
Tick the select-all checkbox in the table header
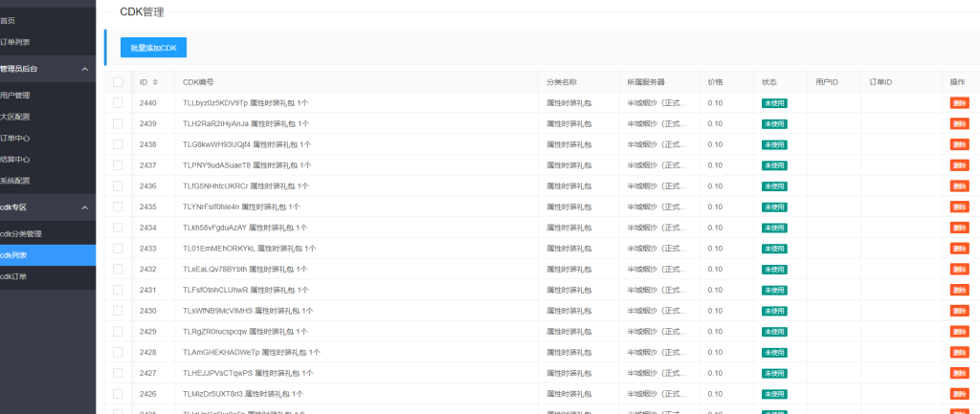point(118,82)
